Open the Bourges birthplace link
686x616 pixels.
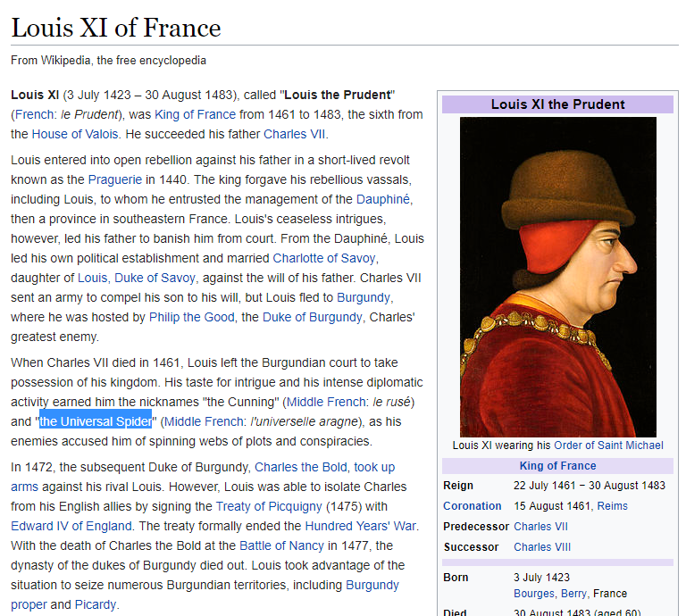point(534,594)
